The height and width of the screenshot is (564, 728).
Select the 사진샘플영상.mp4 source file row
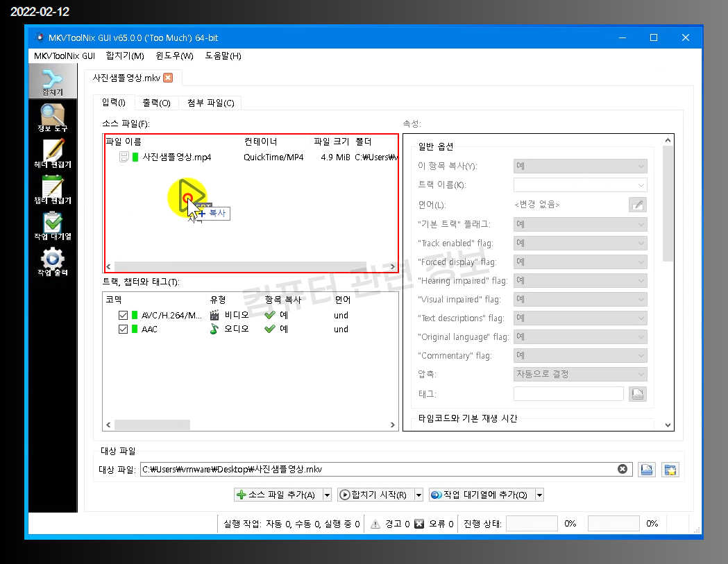251,157
